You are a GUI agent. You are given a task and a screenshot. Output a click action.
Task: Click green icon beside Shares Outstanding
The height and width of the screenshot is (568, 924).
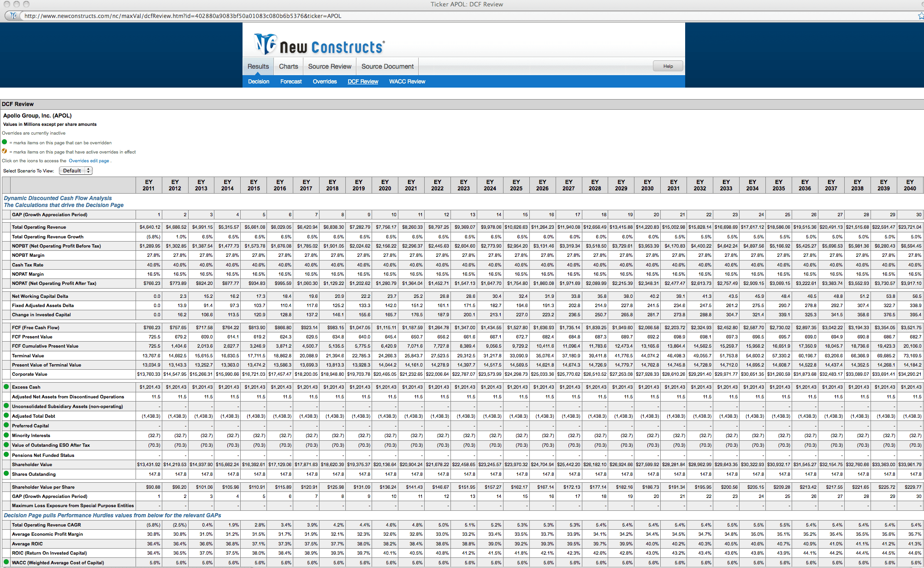pyautogui.click(x=6, y=473)
